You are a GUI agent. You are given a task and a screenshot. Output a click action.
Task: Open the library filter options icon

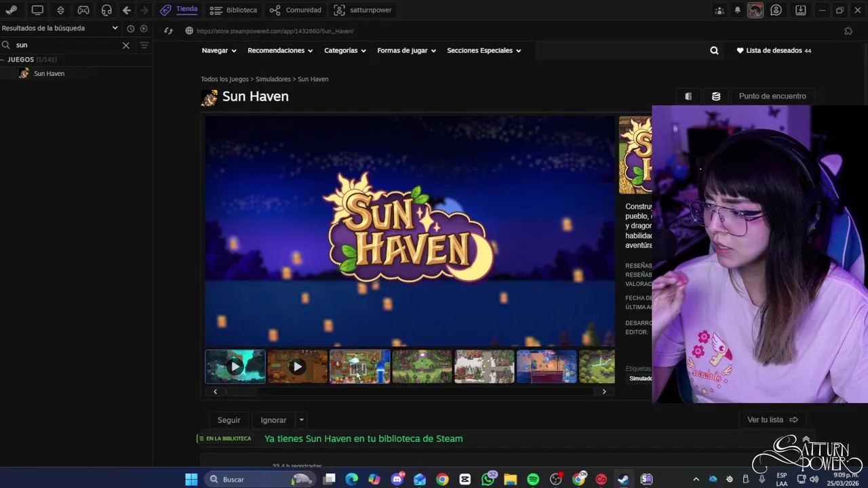click(144, 45)
